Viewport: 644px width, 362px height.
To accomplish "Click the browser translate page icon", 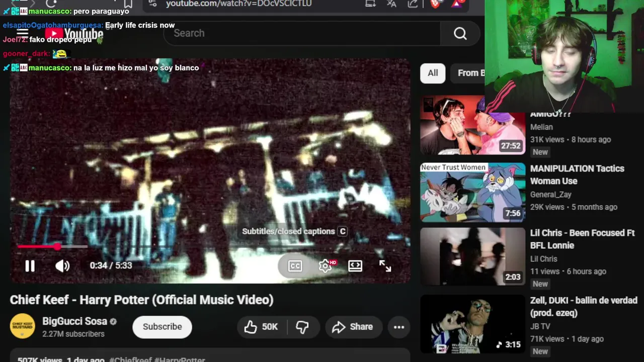I will [391, 4].
